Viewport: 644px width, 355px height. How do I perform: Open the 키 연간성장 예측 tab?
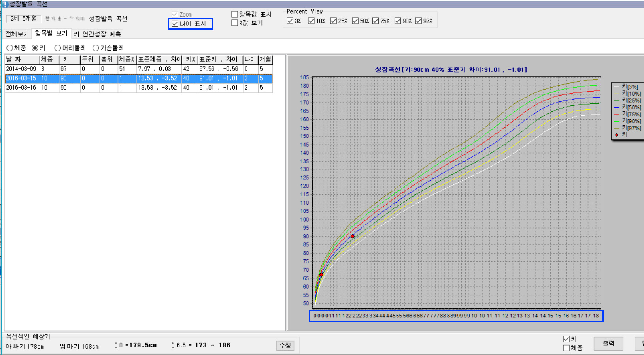coord(97,34)
